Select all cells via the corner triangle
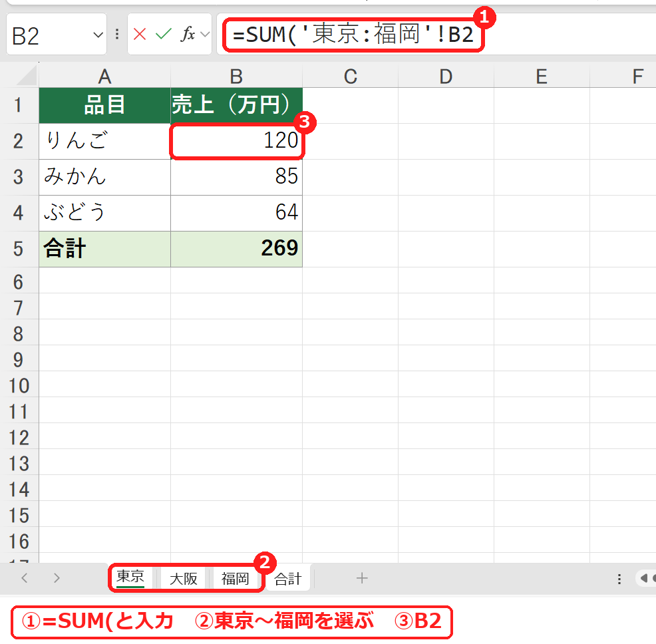The image size is (656, 644). tap(26, 76)
